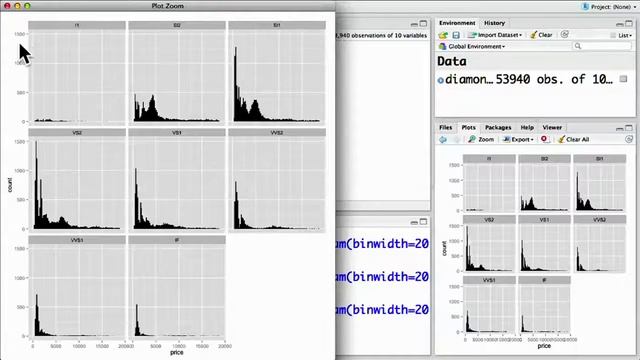This screenshot has height=360, width=640.
Task: Click the 'count' axis label in Plot Zoom
Action: (10, 185)
